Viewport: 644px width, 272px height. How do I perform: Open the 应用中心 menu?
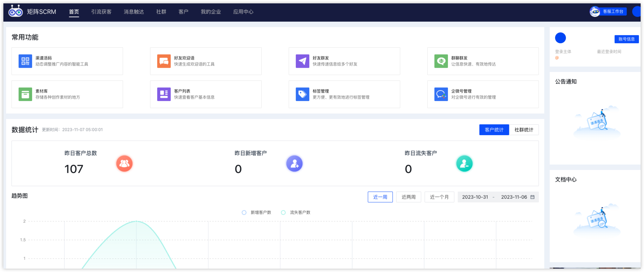[x=243, y=12]
